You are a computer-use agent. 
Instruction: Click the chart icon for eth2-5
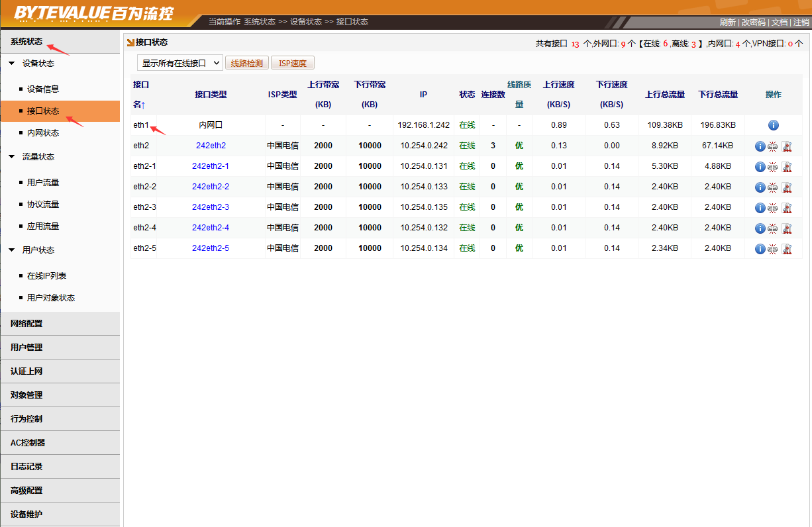pos(787,249)
